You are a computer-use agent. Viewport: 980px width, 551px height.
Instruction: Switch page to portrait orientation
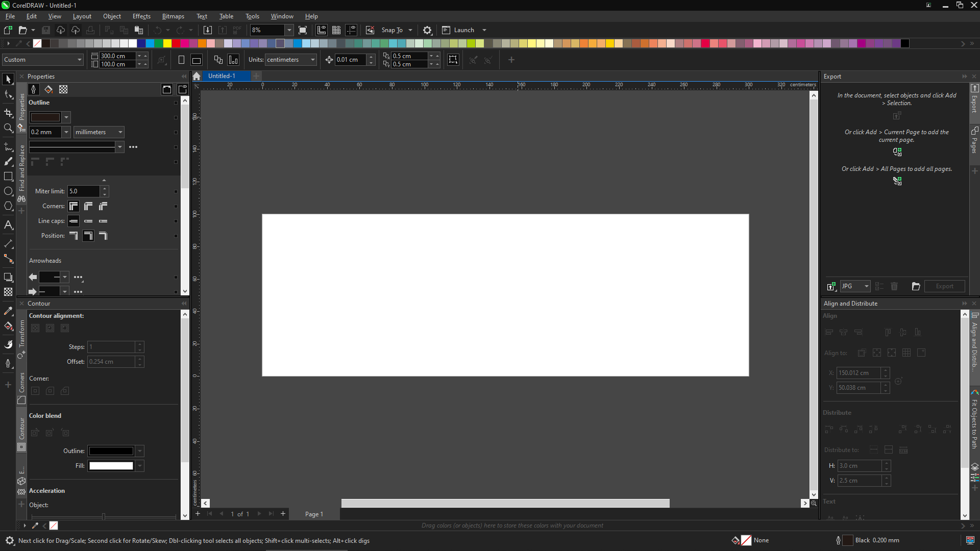(181, 60)
